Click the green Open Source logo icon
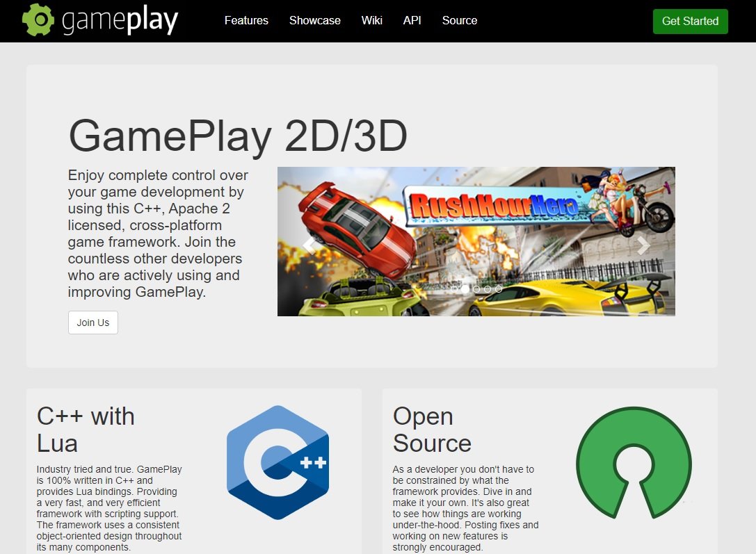The height and width of the screenshot is (554, 756). [634, 463]
